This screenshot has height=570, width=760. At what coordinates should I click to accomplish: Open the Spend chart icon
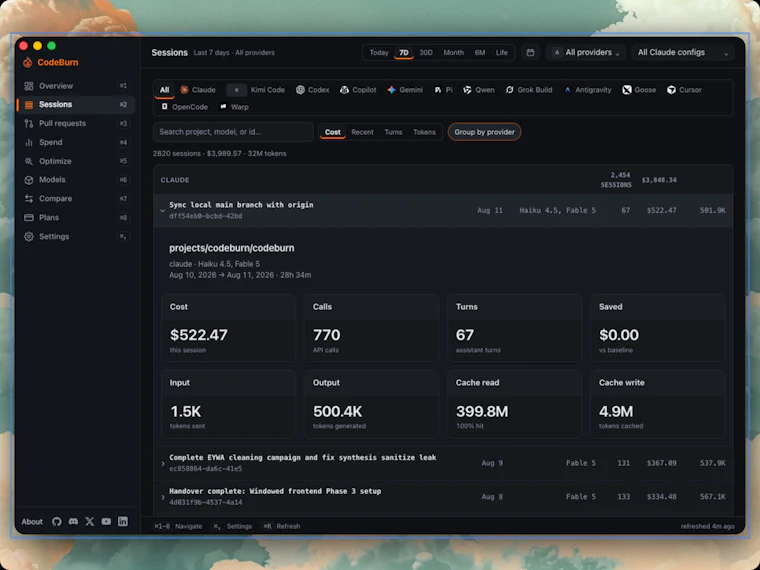coord(29,142)
